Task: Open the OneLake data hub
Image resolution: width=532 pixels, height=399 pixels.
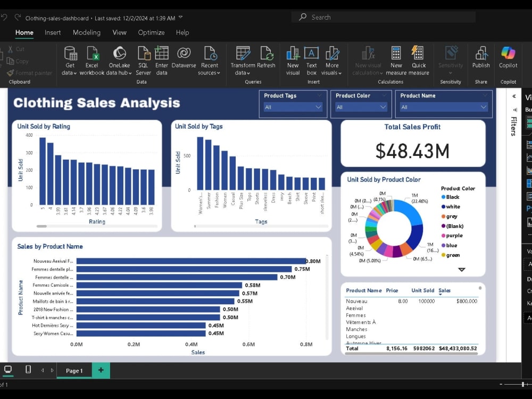Action: click(119, 61)
